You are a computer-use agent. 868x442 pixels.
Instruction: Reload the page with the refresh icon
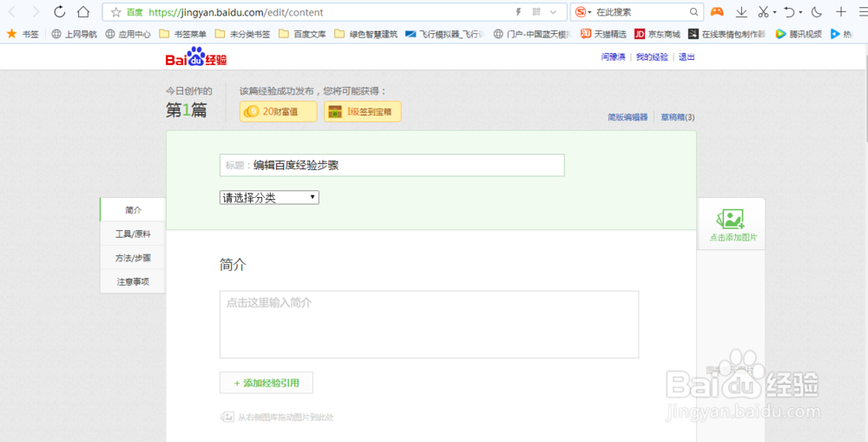(x=60, y=11)
